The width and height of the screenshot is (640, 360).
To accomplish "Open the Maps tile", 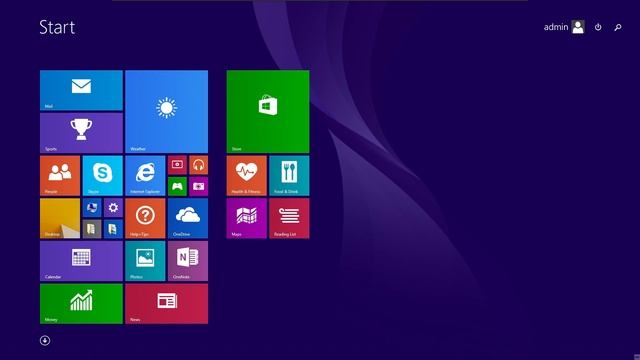I will [x=247, y=218].
